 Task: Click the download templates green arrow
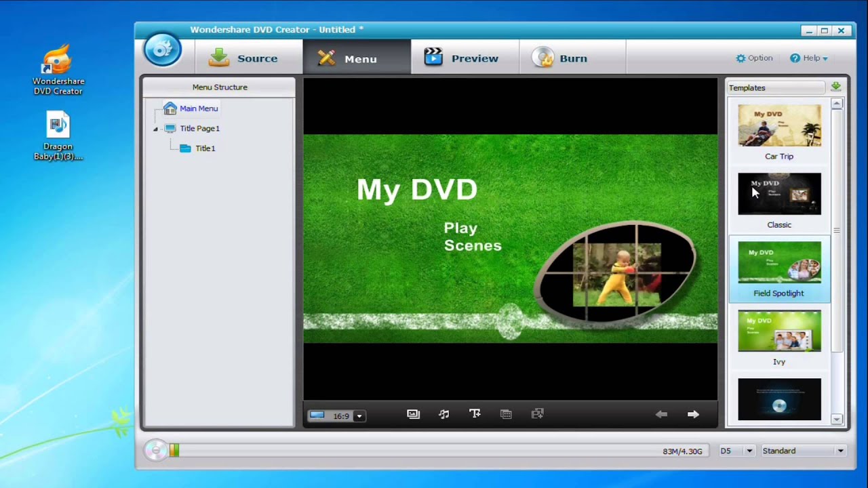click(835, 87)
